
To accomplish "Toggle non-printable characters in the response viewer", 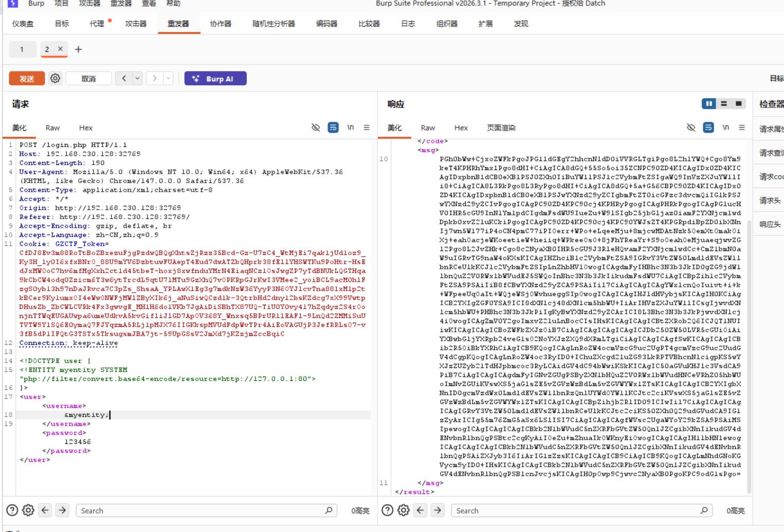I will click(691, 127).
